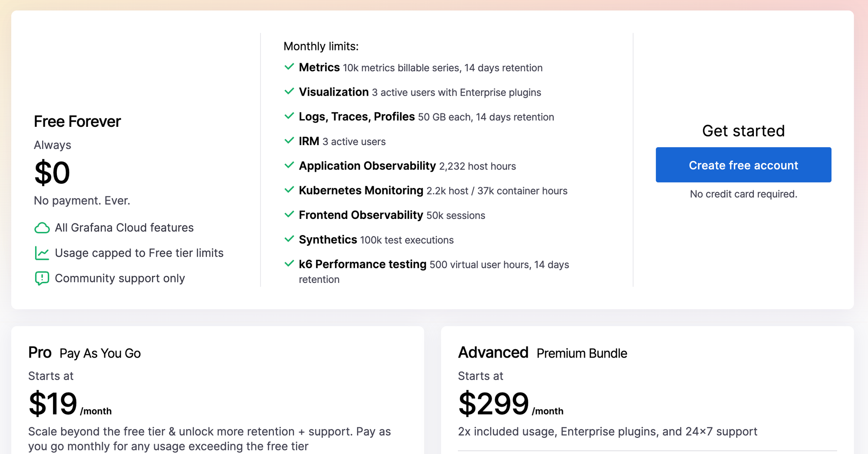Select the Free Forever plan card
The height and width of the screenshot is (454, 868).
(77, 121)
